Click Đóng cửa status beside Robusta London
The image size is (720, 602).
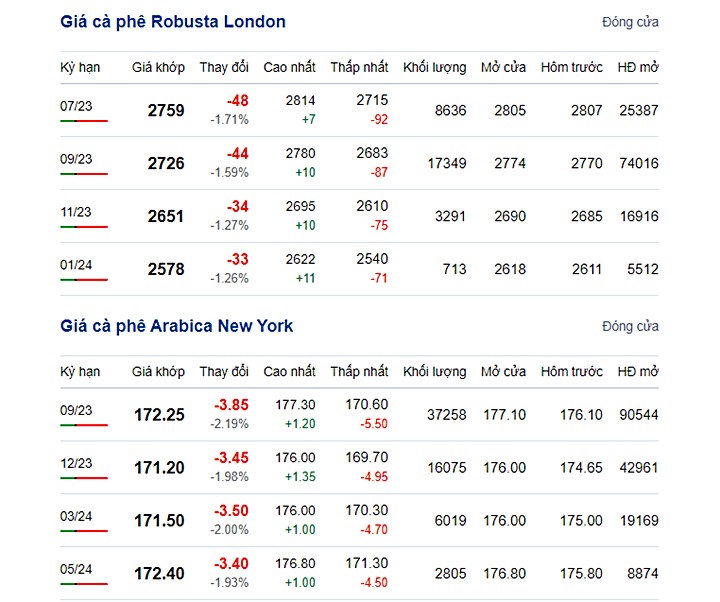tap(630, 22)
